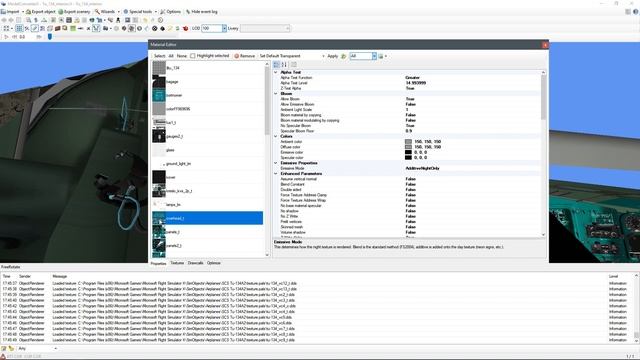Select the No shadow property row
Viewport: 640px width, 360px height.
point(409,211)
